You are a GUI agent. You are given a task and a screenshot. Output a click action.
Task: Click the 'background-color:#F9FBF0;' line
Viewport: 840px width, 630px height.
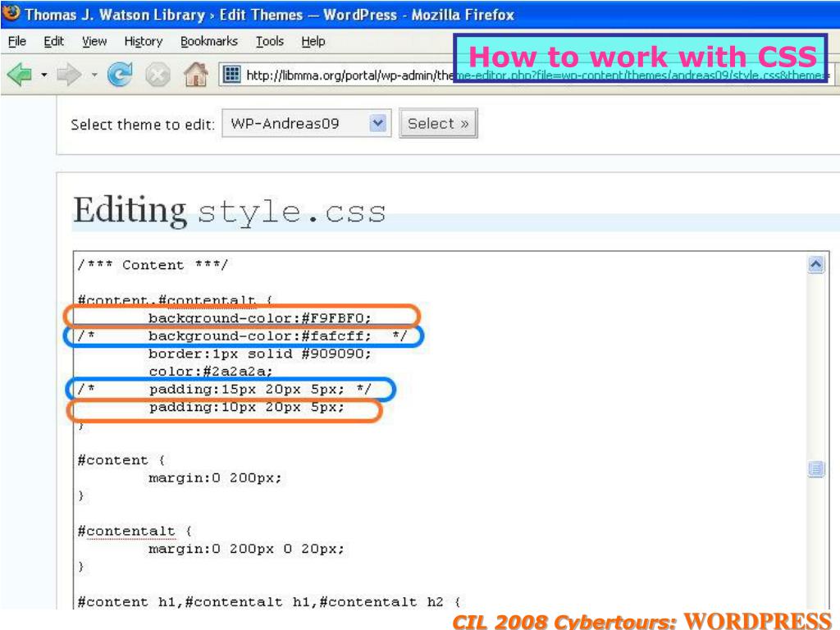pos(260,318)
